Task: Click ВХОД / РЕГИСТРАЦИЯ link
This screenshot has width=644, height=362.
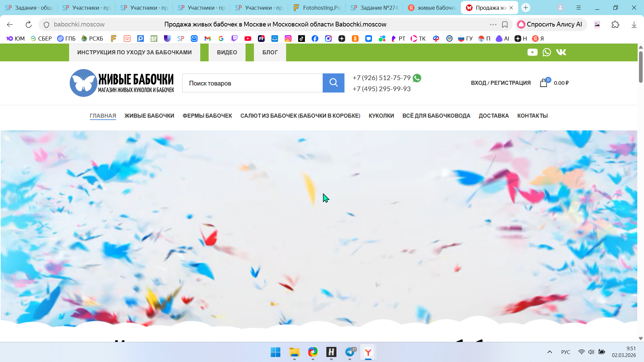Action: coord(500,83)
